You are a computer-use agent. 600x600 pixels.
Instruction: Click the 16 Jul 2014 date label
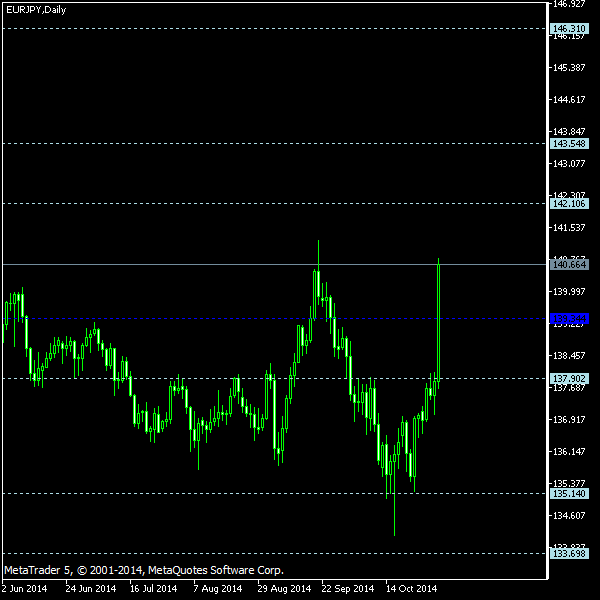(x=153, y=589)
